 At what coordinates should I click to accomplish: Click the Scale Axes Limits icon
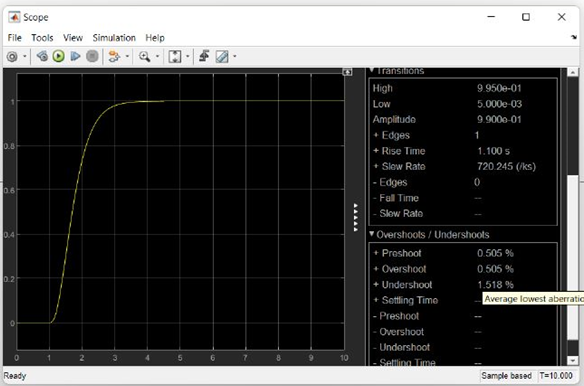(x=175, y=57)
